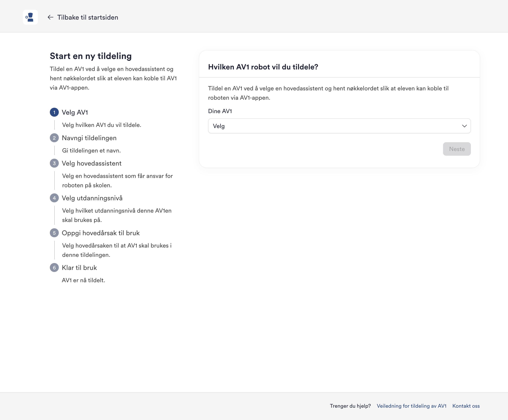Select step 4 circle 'Velg utdanningsnivå'
The image size is (508, 420).
pos(54,198)
